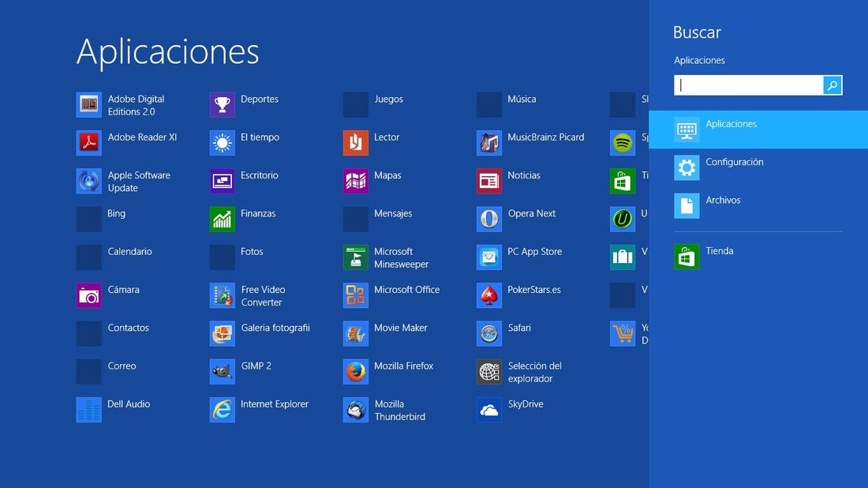Click the Fotos app label
This screenshot has width=868, height=488.
pos(252,251)
